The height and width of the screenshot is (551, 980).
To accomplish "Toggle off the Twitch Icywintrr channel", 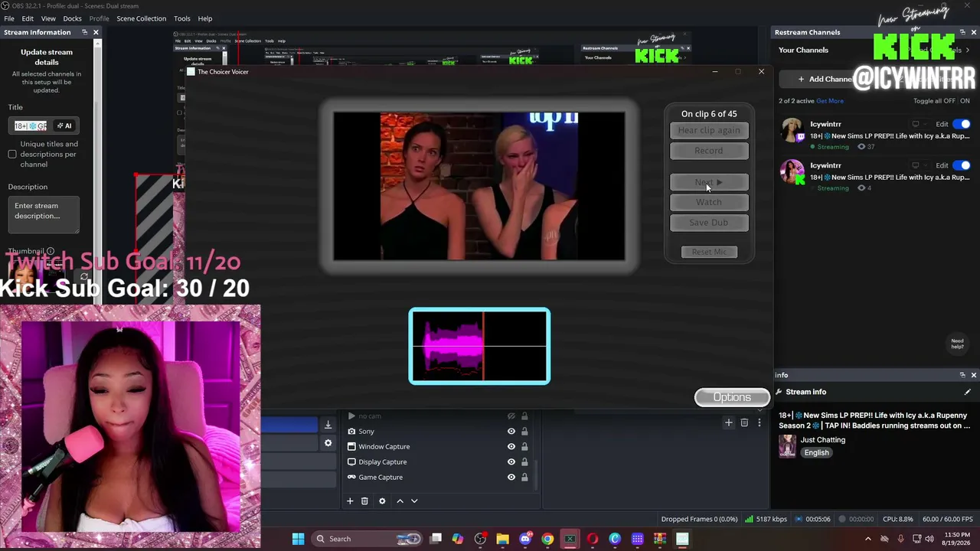I will coord(962,124).
